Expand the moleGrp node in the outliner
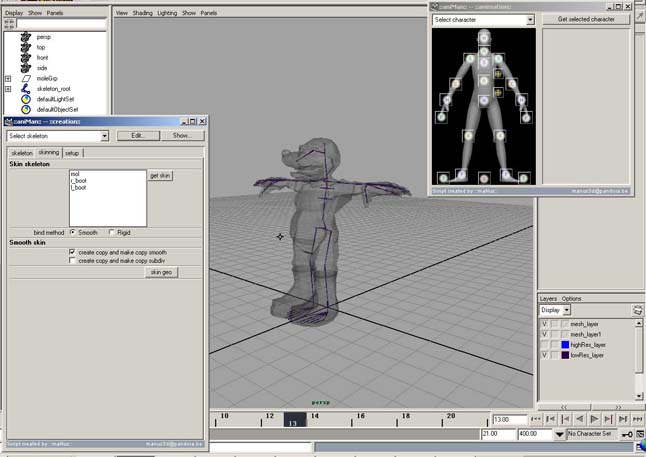 (8, 78)
